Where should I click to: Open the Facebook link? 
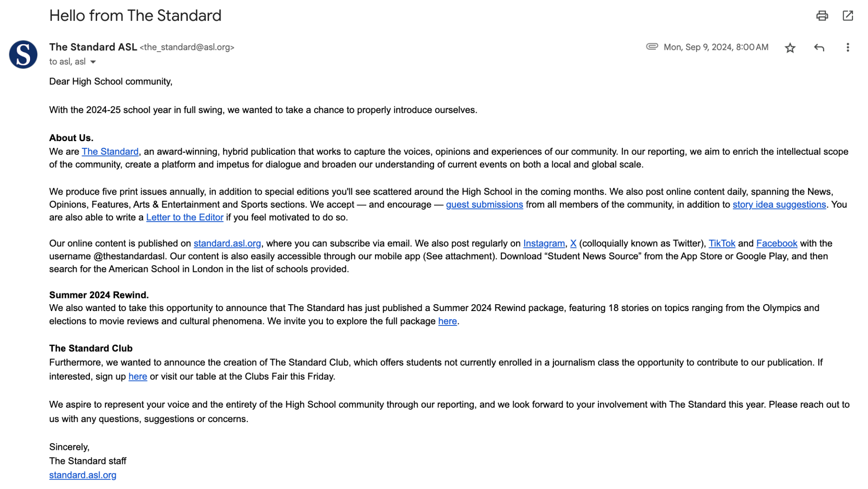776,244
